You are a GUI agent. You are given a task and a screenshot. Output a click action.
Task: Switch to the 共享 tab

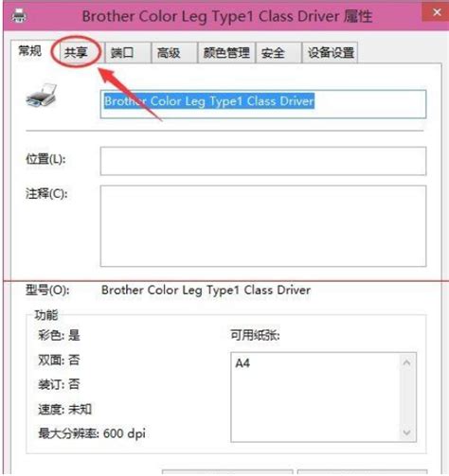tap(76, 52)
